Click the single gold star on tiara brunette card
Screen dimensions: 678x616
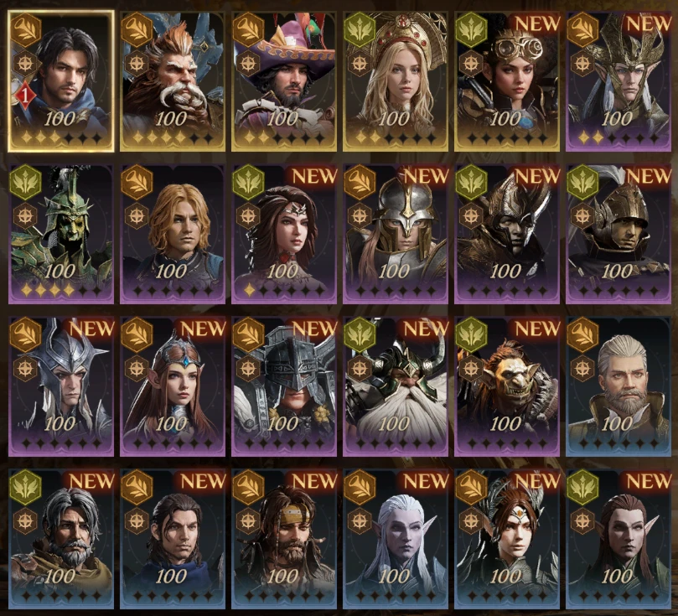pyautogui.click(x=250, y=290)
